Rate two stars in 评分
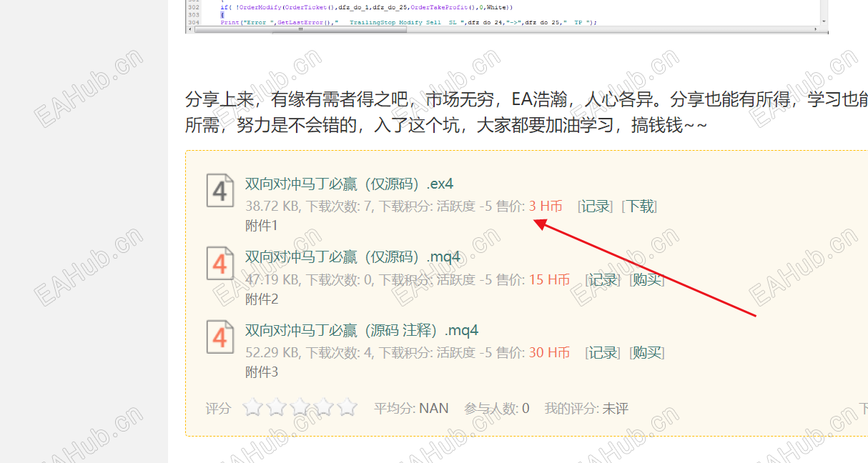 [x=277, y=407]
